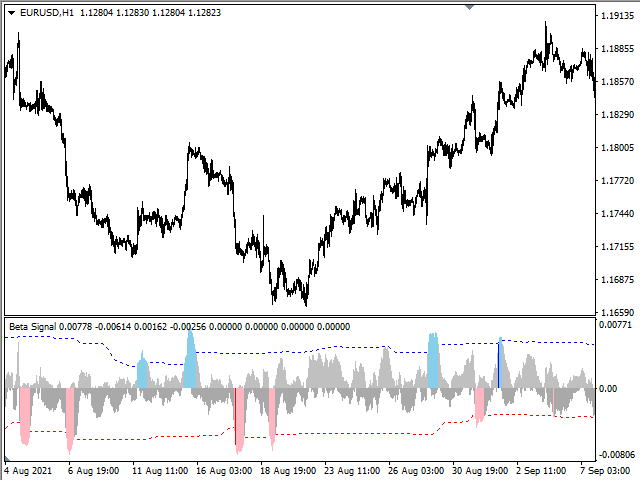
Task: Click the 1.18855 price level
Action: [x=618, y=49]
